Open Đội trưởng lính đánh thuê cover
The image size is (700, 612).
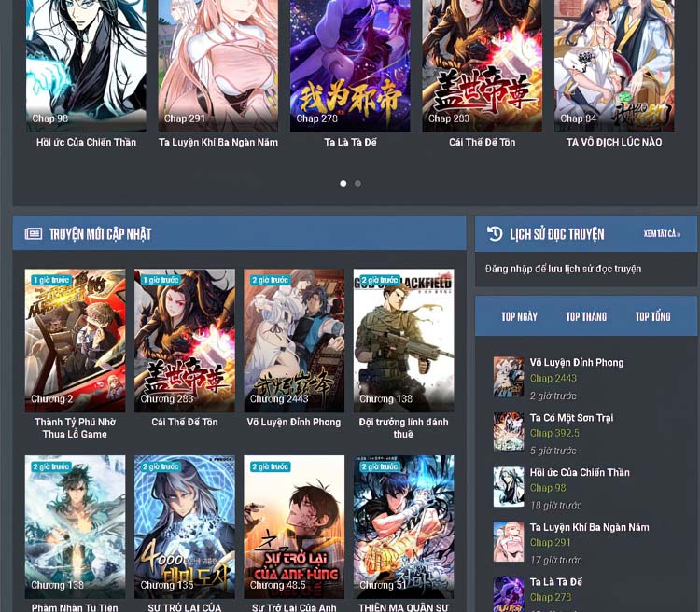[x=403, y=341]
